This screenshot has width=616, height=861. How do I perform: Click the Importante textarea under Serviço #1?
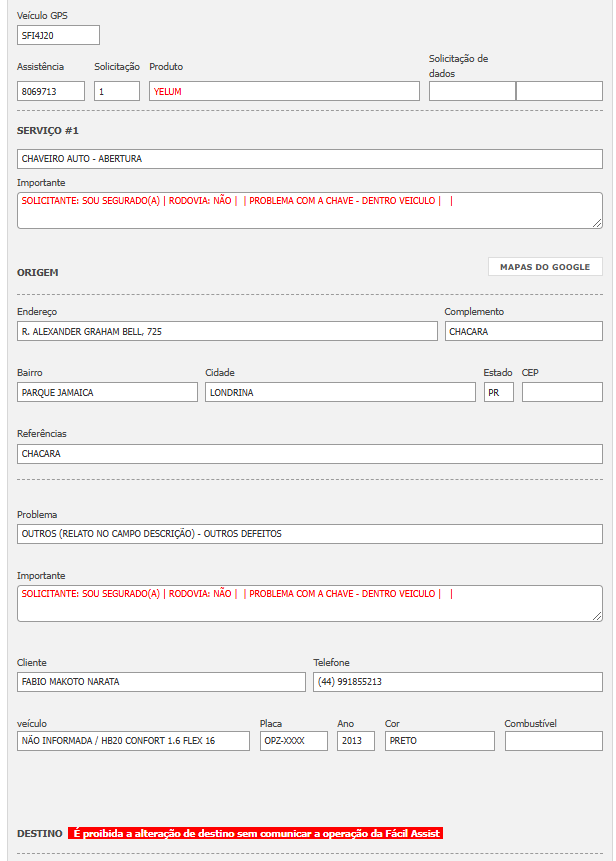pos(310,210)
